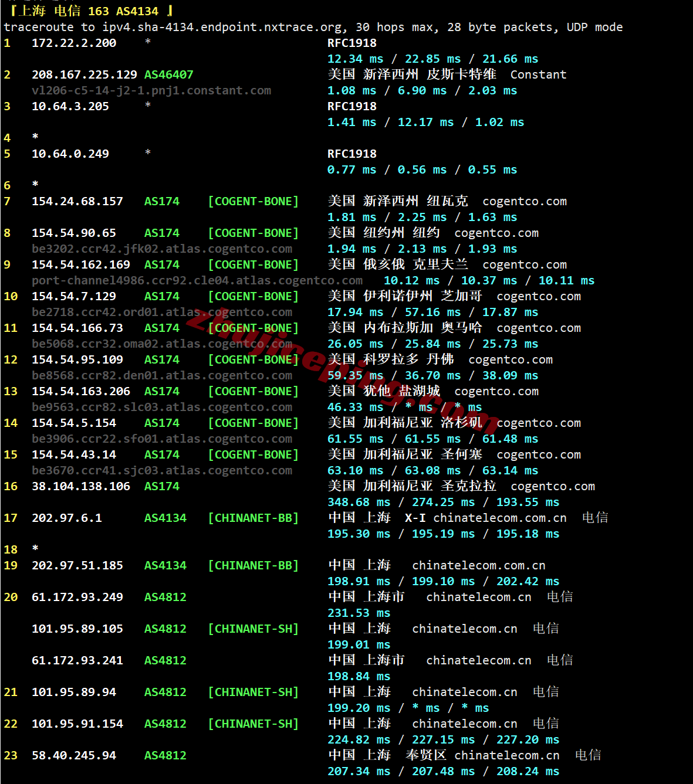
Task: Click '中国 上海 奉贤区' location text
Action: 387,755
